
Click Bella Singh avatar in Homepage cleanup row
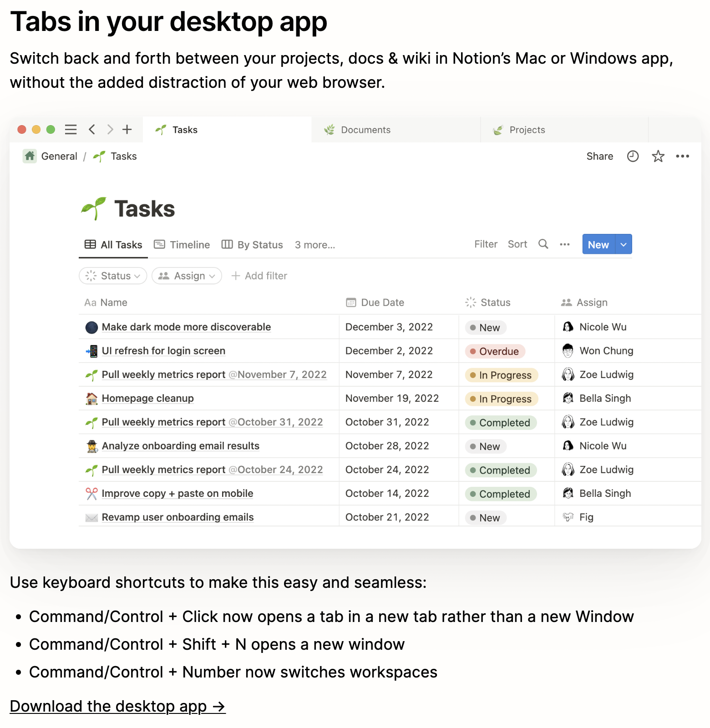tap(568, 399)
